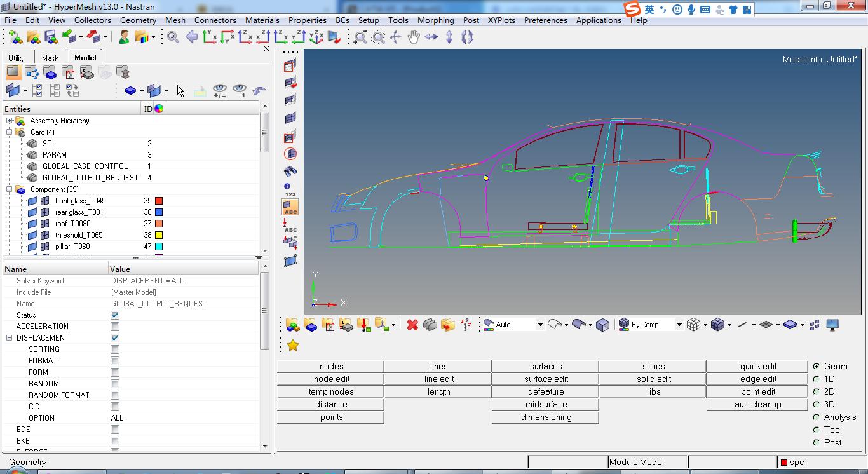
Task: Toggle the DISPLACEMENT checkbox
Action: 115,338
